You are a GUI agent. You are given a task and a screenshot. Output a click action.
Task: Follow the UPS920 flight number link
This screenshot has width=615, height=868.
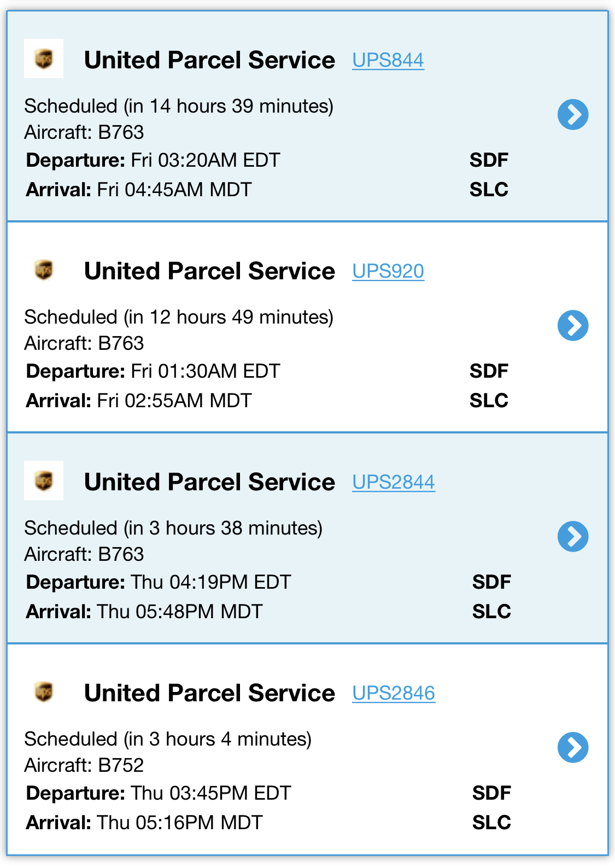(388, 271)
